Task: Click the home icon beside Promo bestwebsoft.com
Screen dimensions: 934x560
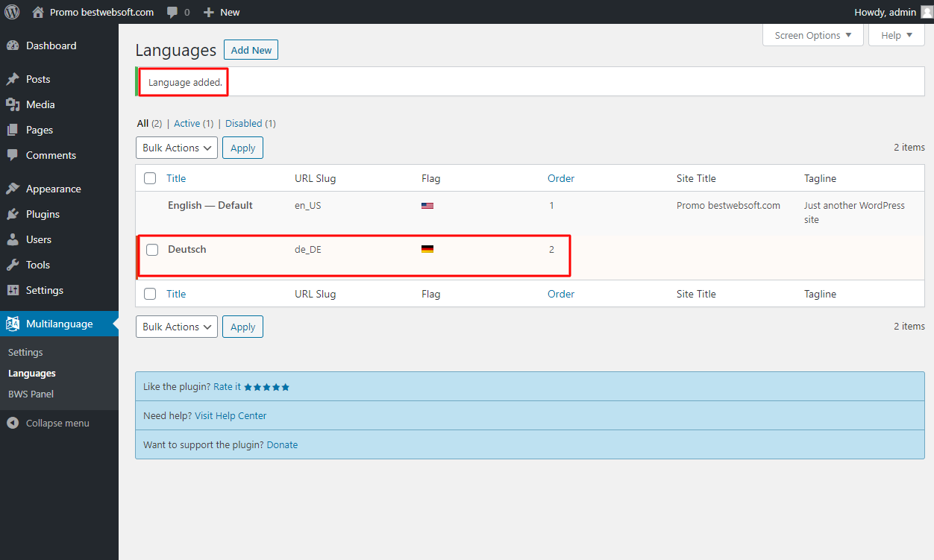Action: [38, 12]
